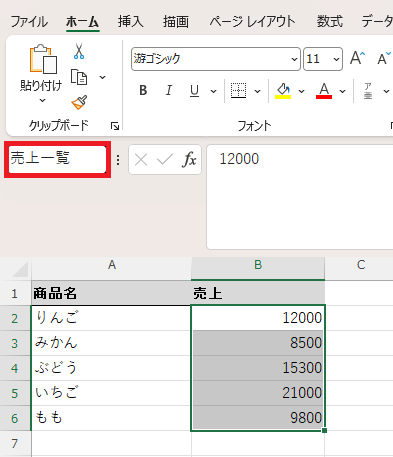Screen dimensions: 393x457
Task: Select column B header
Action: pyautogui.click(x=258, y=269)
